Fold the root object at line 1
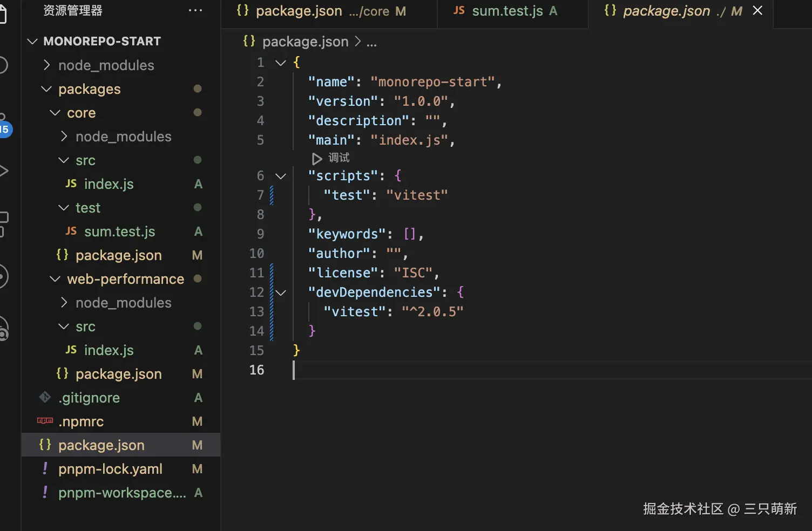 281,63
